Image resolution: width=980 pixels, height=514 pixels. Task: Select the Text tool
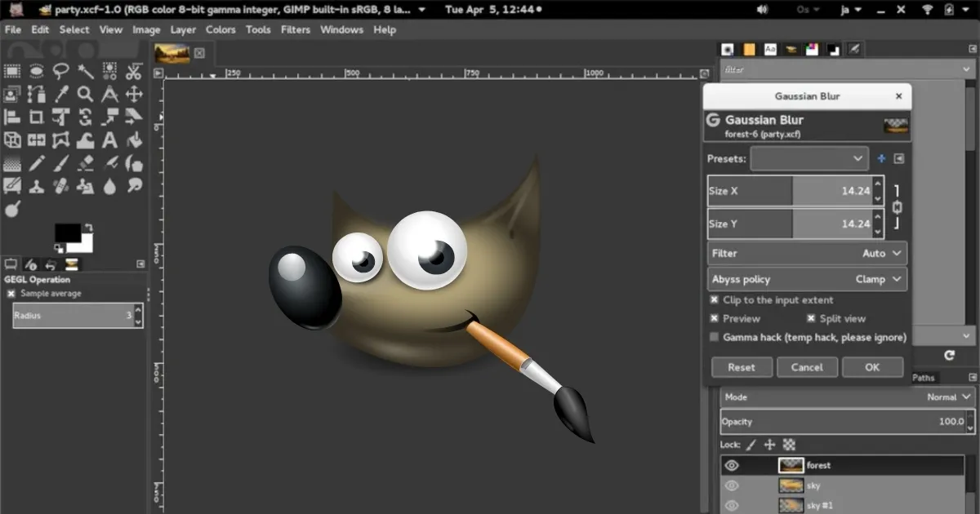[x=110, y=140]
